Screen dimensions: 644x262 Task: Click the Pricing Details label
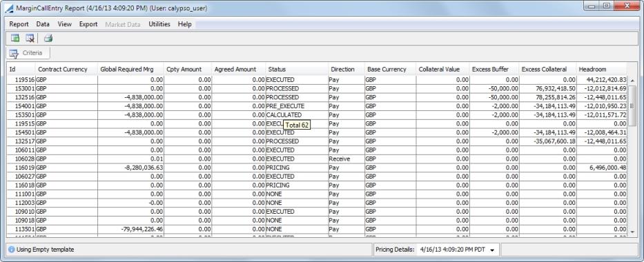tap(395, 250)
